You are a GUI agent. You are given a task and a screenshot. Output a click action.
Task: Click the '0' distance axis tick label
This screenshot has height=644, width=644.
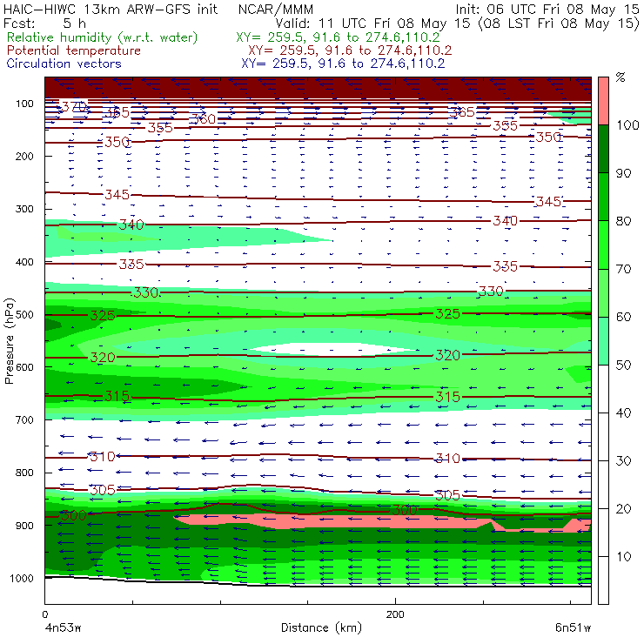pyautogui.click(x=44, y=614)
